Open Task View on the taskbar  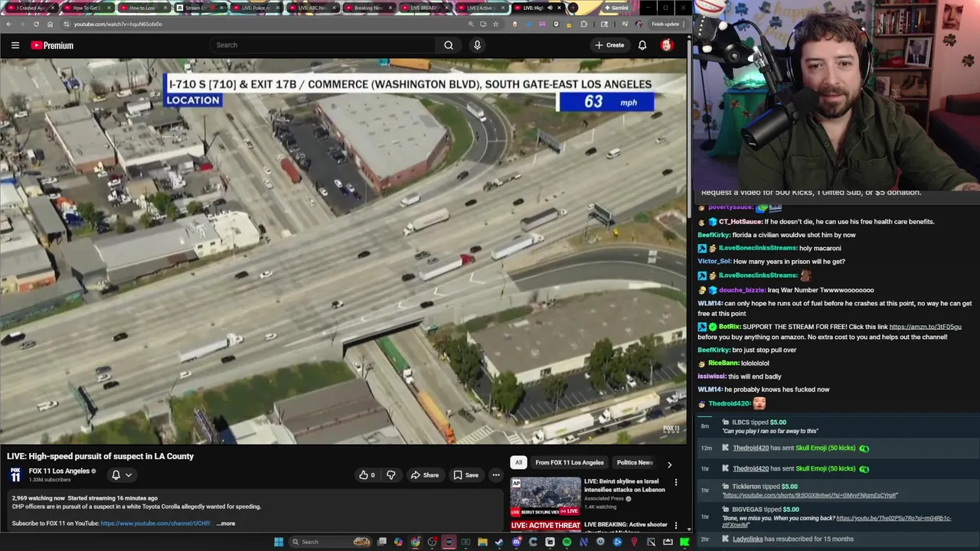click(381, 542)
